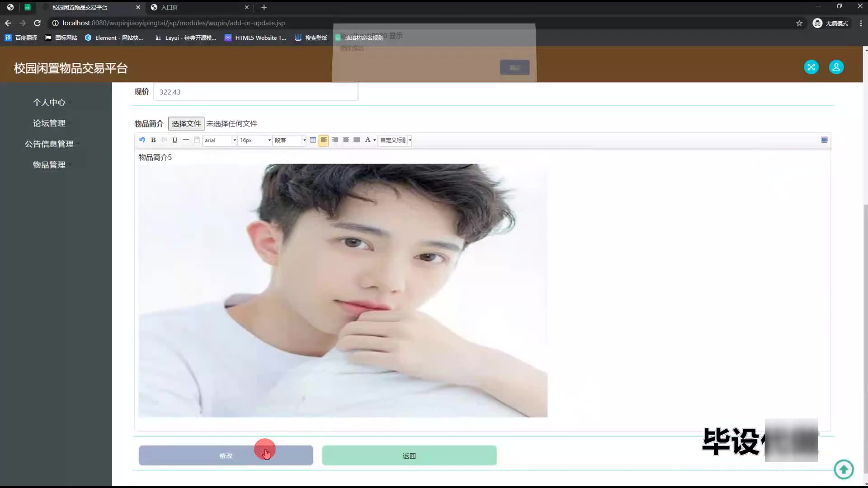Click the undo icon in editor toolbar

tap(142, 140)
